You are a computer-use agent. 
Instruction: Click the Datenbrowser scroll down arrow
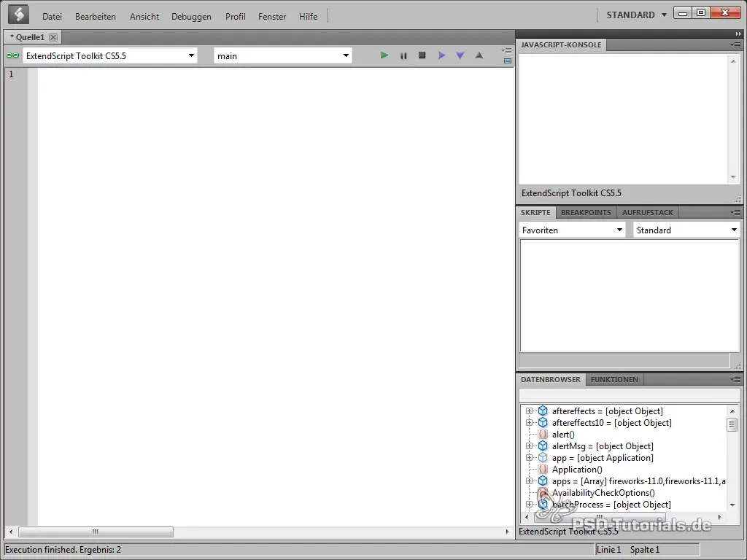tap(732, 505)
